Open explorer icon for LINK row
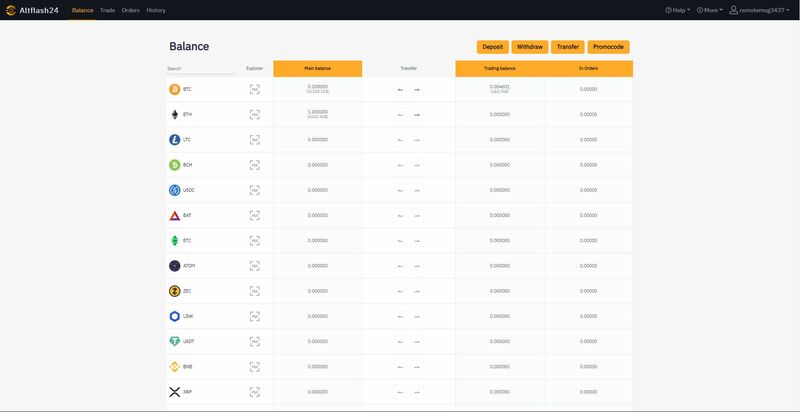The height and width of the screenshot is (412, 800). click(255, 316)
